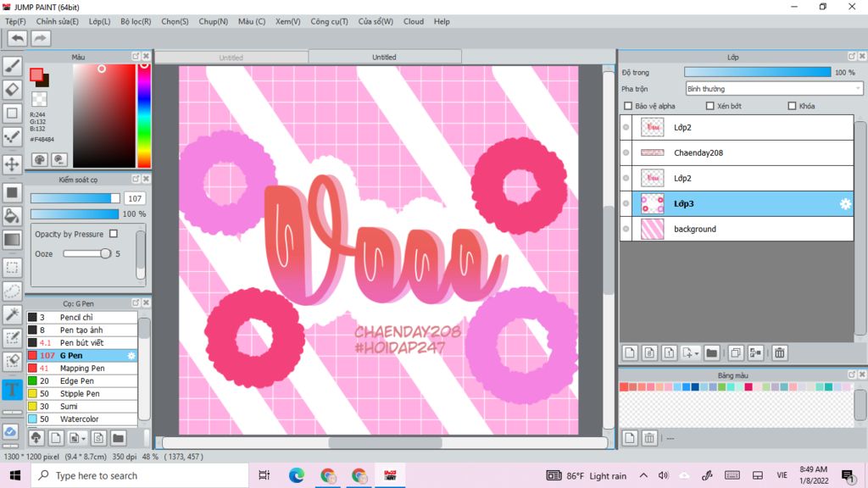Open Microsoft Edge from taskbar
Image resolution: width=868 pixels, height=488 pixels.
click(x=296, y=475)
